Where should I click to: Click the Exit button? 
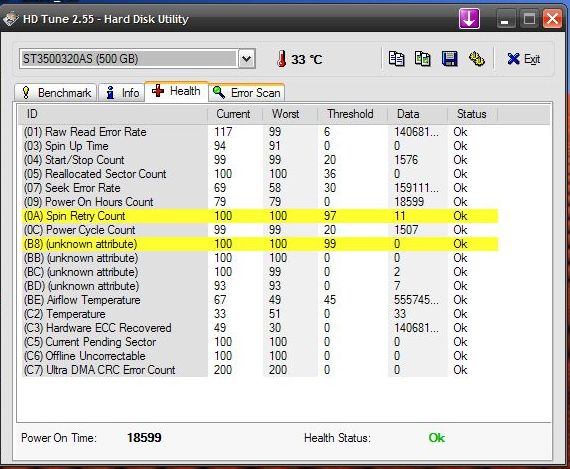[523, 59]
